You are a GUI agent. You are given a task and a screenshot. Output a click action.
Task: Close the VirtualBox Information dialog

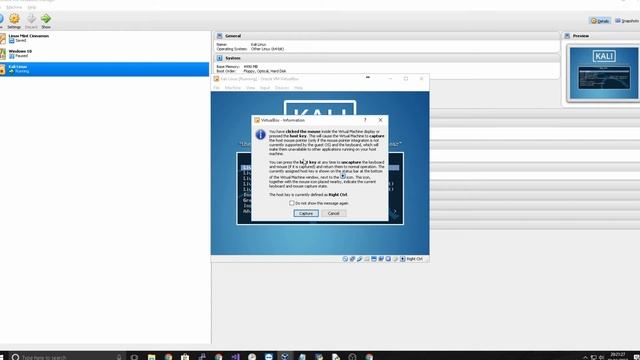(380, 120)
